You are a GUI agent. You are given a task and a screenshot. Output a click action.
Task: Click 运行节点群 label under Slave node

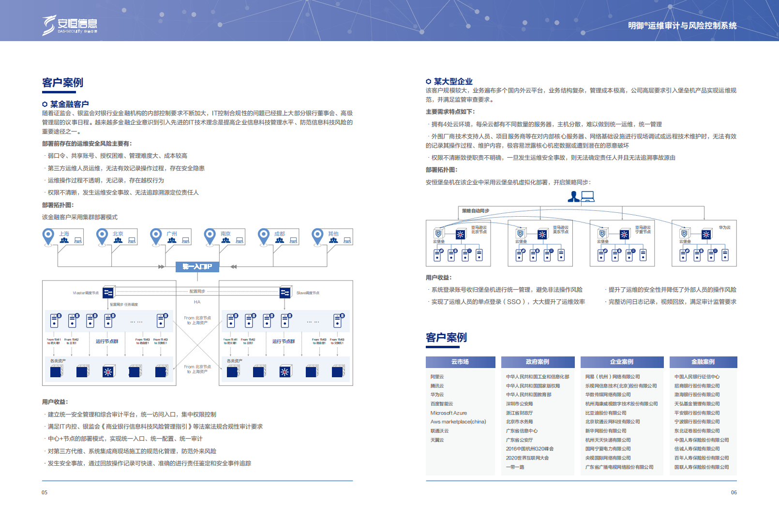[x=284, y=341]
